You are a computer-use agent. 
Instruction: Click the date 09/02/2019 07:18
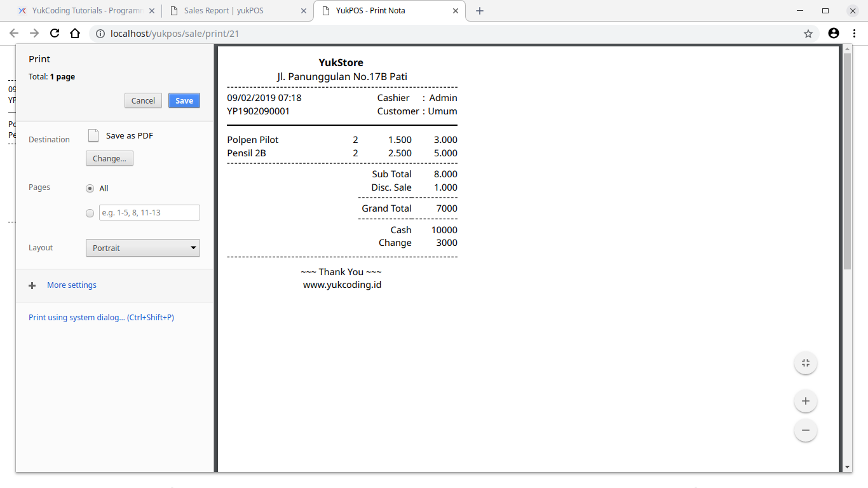pos(264,98)
